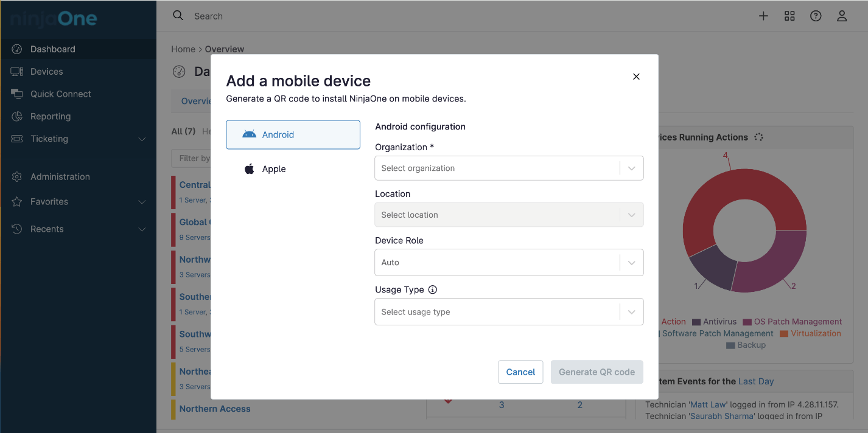Select the Android platform tab
Image resolution: width=868 pixels, height=433 pixels.
click(x=293, y=134)
